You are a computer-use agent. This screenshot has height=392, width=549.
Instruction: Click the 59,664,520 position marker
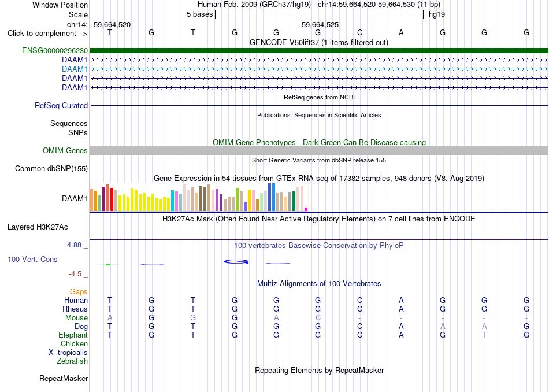point(112,24)
